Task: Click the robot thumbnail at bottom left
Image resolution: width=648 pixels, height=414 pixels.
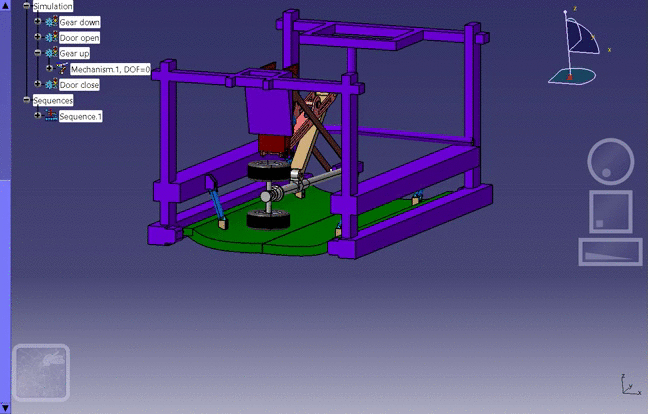Action: [x=41, y=373]
